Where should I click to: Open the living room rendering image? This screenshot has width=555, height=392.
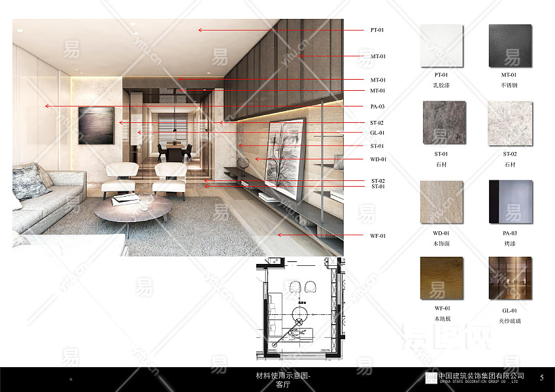178,138
